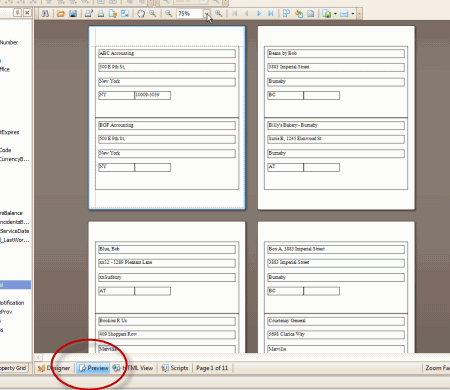Viewport: 450px width, 390px height.
Task: Click the binoculars search icon
Action: click(45, 14)
